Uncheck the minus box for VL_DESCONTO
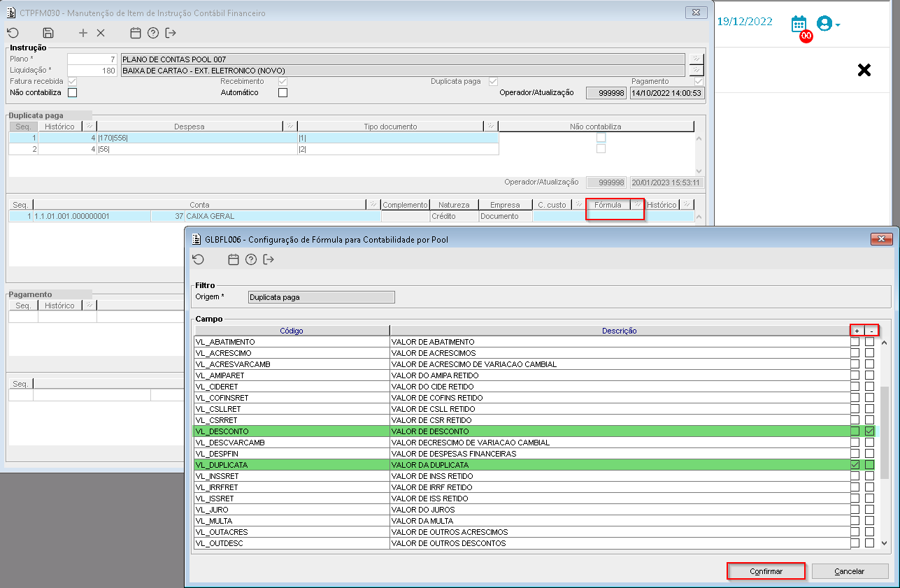 pyautogui.click(x=869, y=431)
